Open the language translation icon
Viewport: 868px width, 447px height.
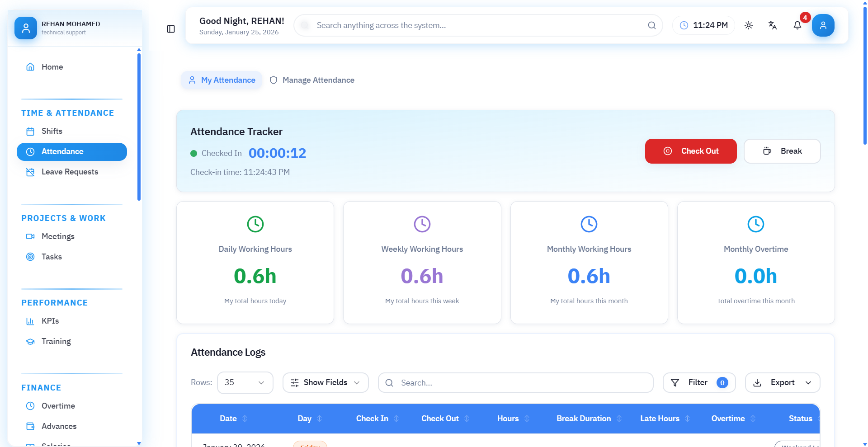[x=773, y=25]
